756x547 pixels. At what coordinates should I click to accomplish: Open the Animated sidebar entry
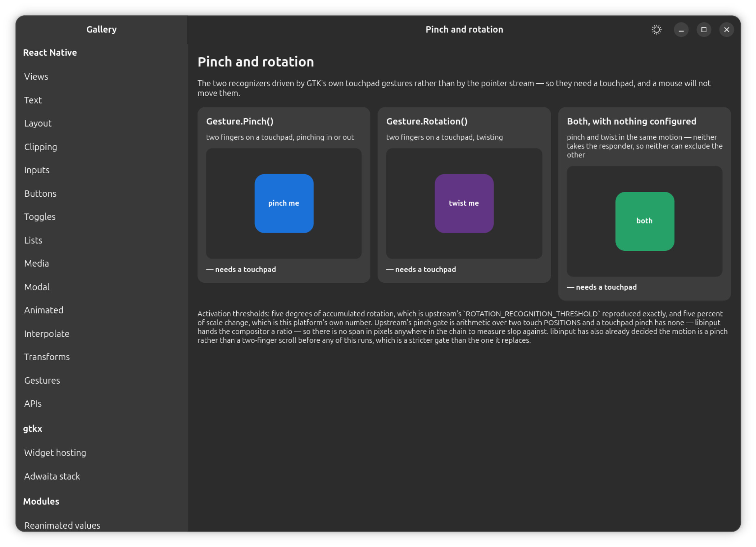tap(101, 310)
